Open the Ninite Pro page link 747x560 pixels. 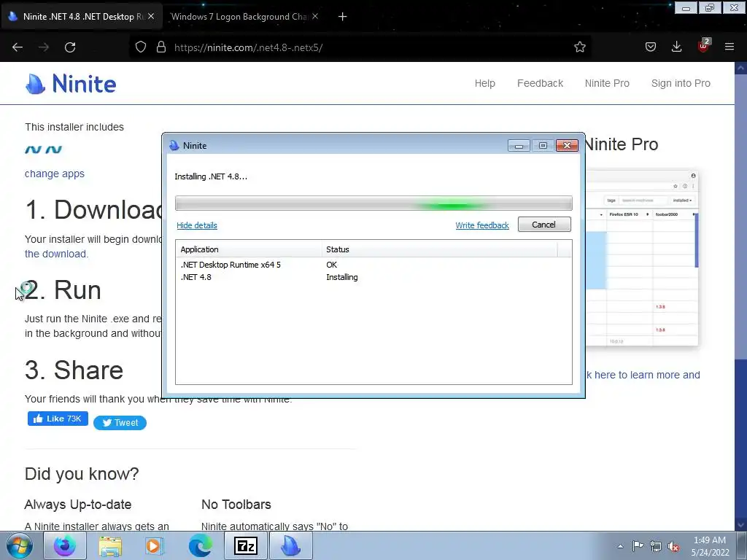tap(607, 83)
